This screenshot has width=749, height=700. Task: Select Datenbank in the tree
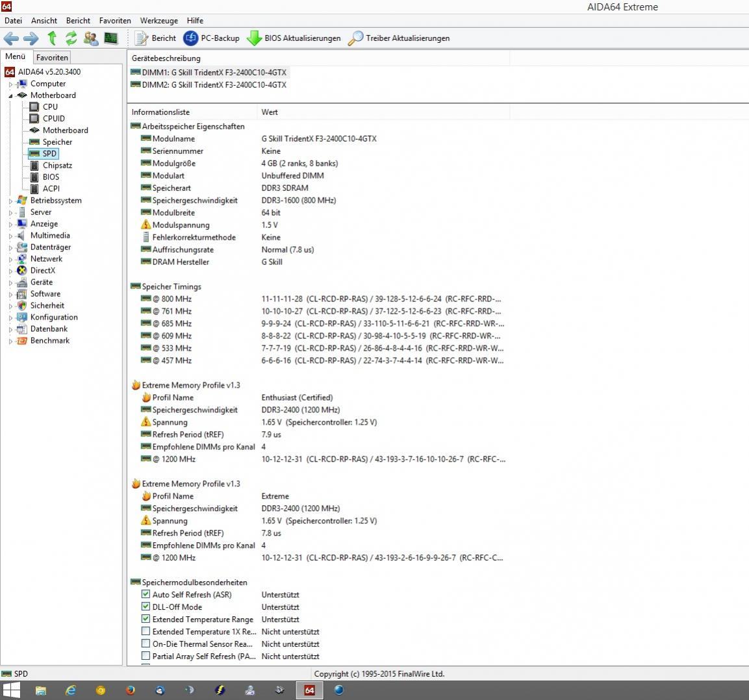click(49, 329)
